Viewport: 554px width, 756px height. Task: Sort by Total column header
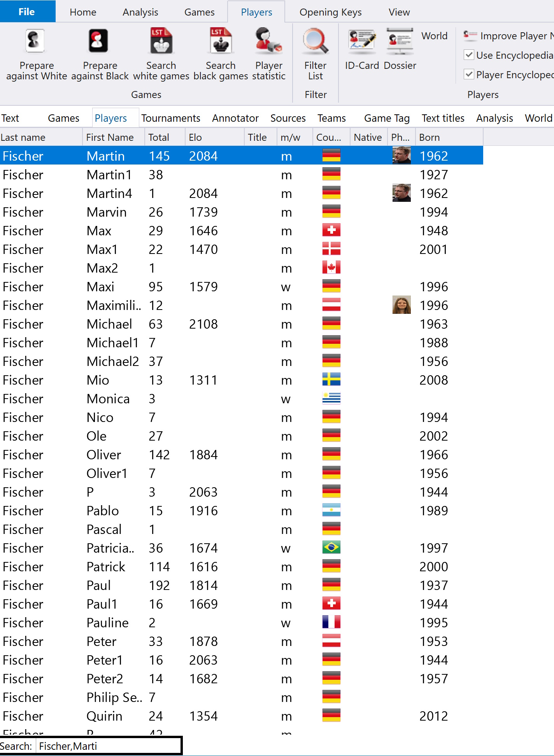coord(165,137)
